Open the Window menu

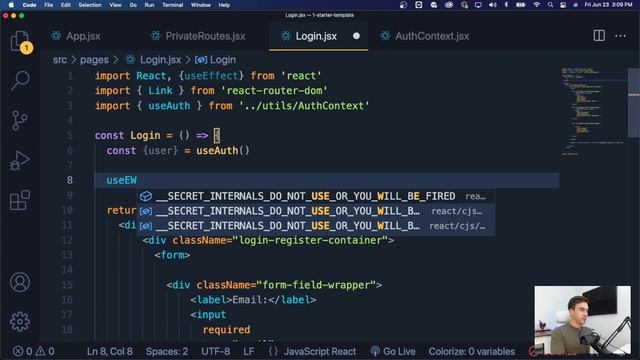pos(201,5)
